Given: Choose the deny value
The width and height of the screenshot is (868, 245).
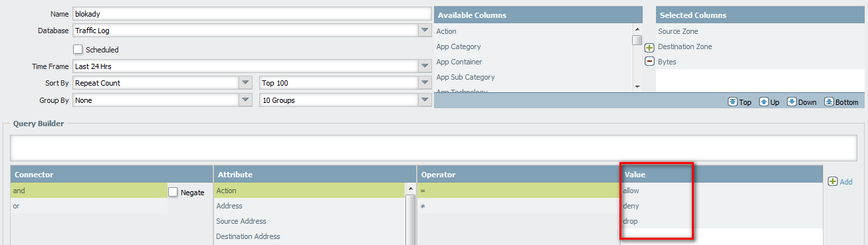Looking at the screenshot, I should click(x=721, y=206).
